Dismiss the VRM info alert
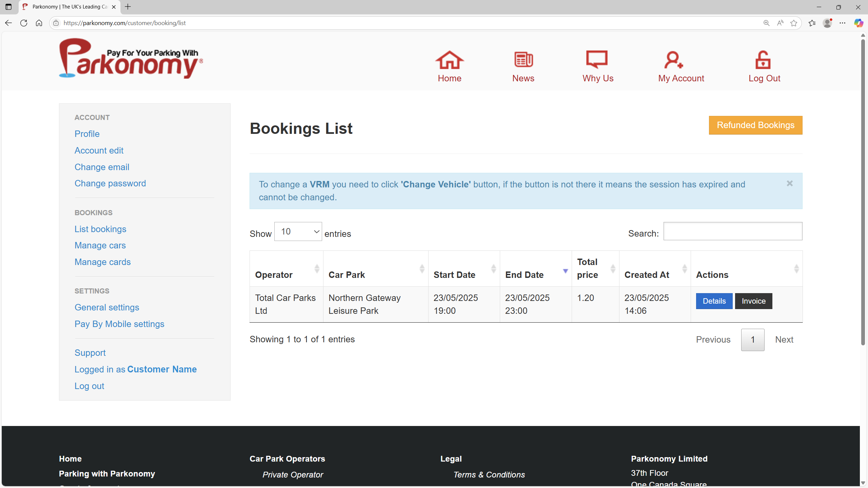This screenshot has height=488, width=868. pyautogui.click(x=790, y=183)
